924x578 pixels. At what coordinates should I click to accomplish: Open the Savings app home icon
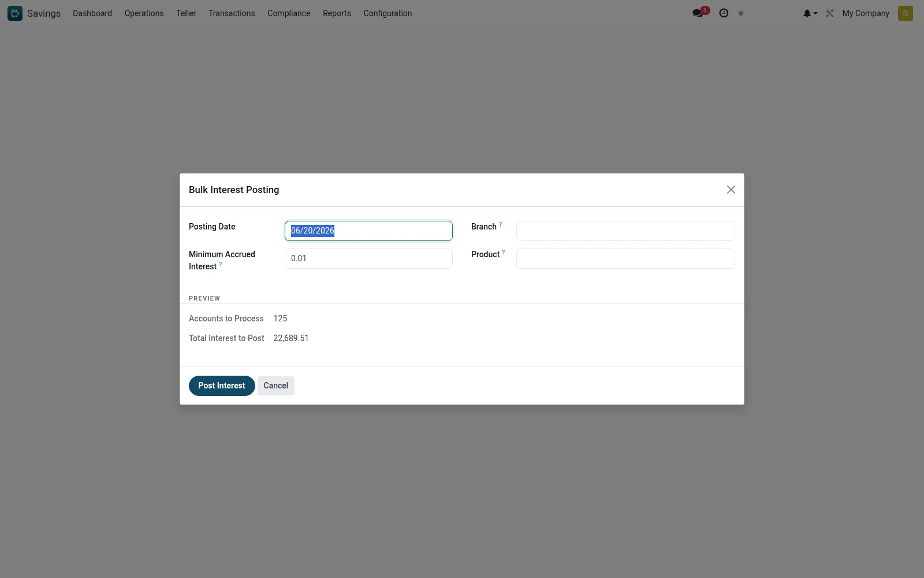point(15,13)
